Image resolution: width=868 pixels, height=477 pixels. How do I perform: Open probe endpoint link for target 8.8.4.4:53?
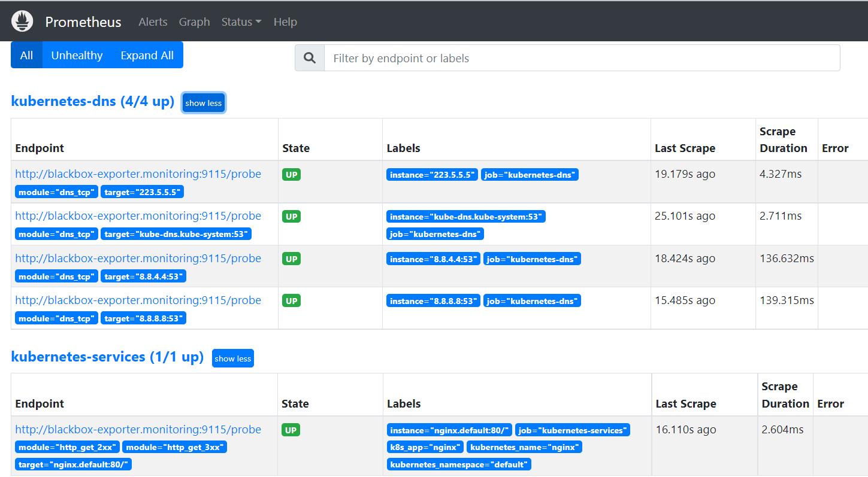click(138, 259)
